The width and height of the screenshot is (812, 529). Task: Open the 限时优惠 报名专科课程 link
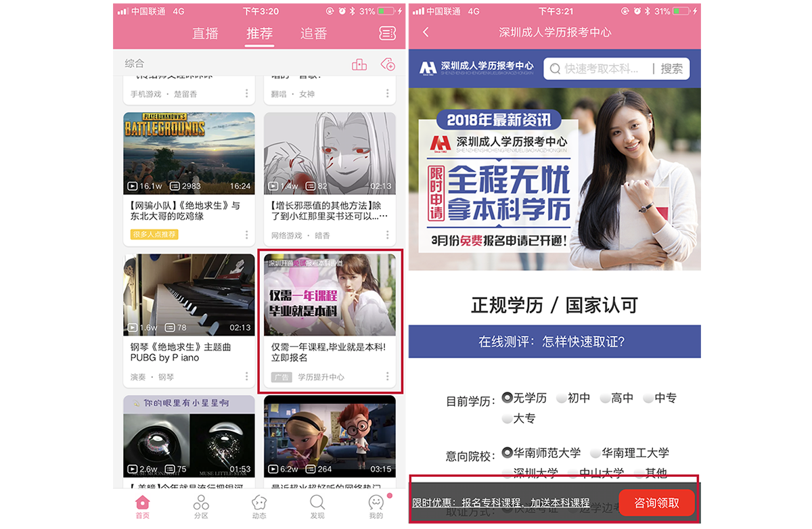501,503
